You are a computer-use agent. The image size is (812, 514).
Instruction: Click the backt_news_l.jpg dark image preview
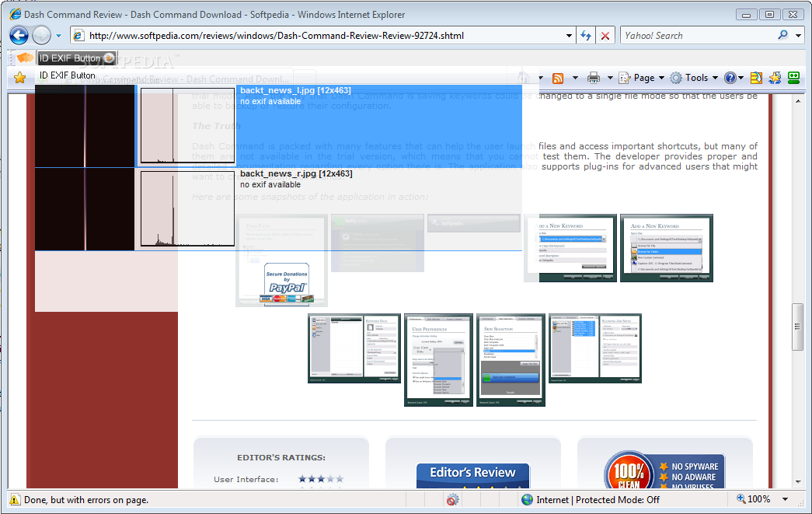(85, 126)
